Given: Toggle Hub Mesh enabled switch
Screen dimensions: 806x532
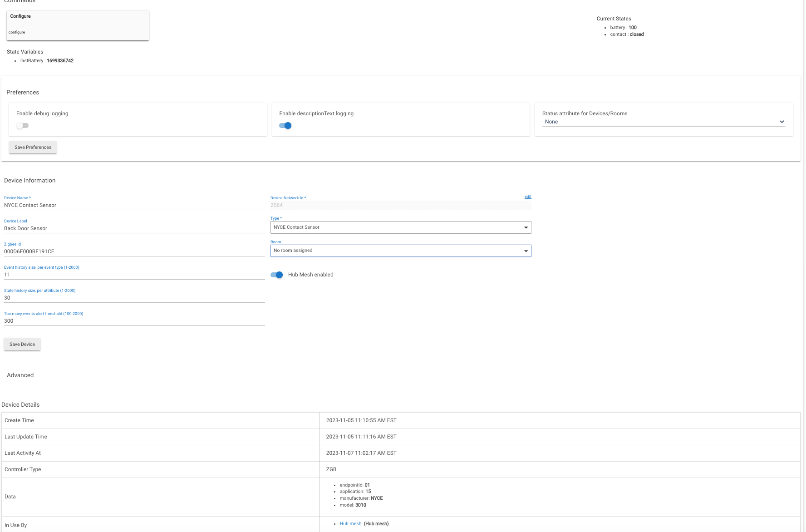Looking at the screenshot, I should [x=277, y=275].
